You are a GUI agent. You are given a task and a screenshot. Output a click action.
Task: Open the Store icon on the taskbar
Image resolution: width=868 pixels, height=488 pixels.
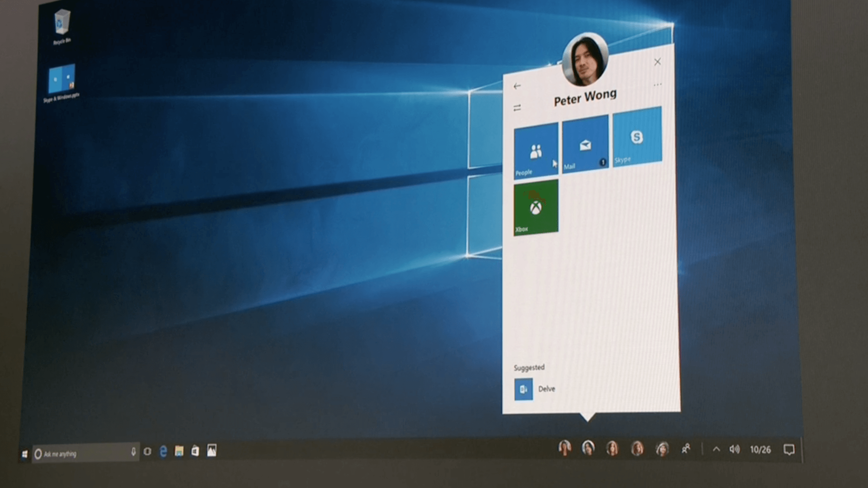[195, 451]
